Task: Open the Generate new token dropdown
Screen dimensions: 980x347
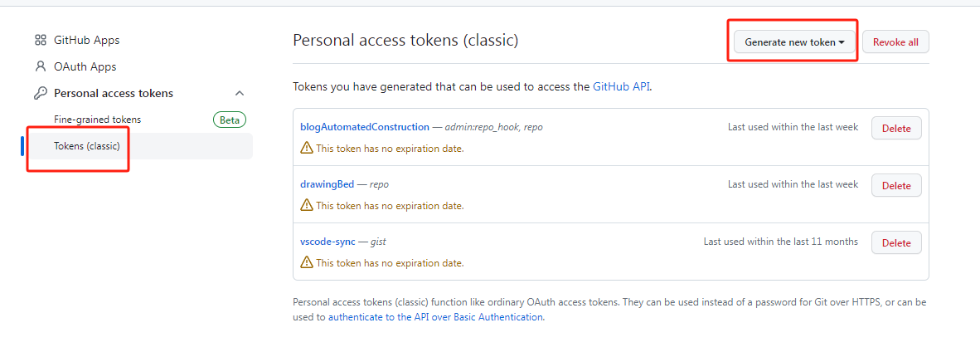Action: [794, 42]
